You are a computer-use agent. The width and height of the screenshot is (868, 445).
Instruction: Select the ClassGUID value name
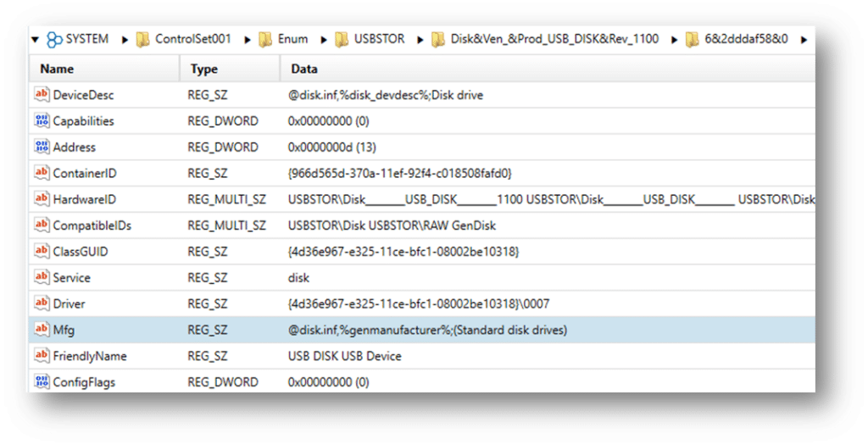coord(81,251)
